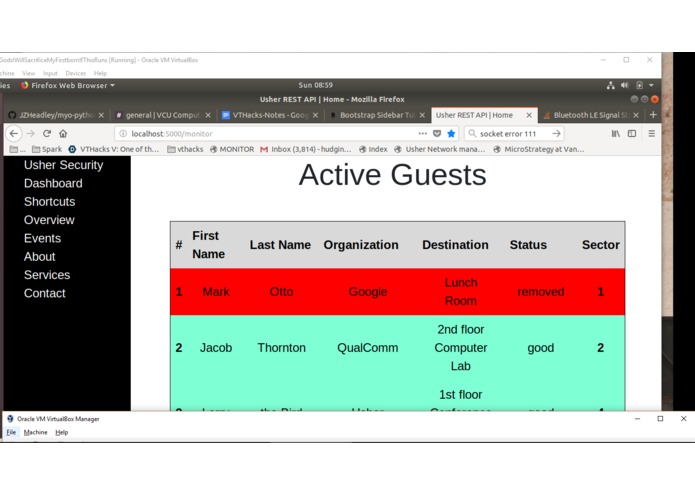Open View menu in VirtualBox VM window
The height and width of the screenshot is (494, 695).
click(x=28, y=73)
